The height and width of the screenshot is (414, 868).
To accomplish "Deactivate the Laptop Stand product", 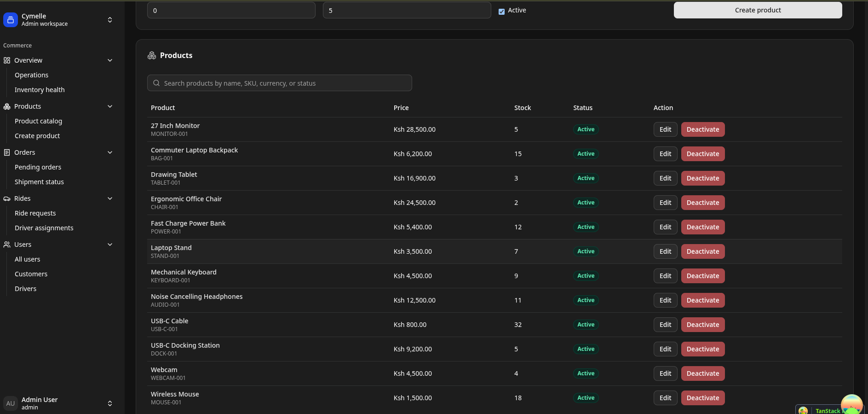I will [703, 251].
